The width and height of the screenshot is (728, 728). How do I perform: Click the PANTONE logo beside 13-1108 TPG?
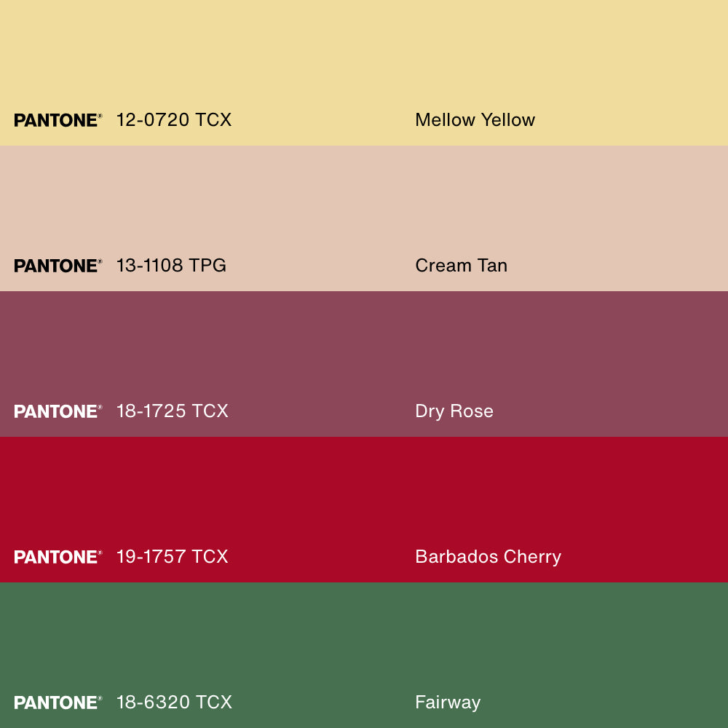tap(58, 266)
